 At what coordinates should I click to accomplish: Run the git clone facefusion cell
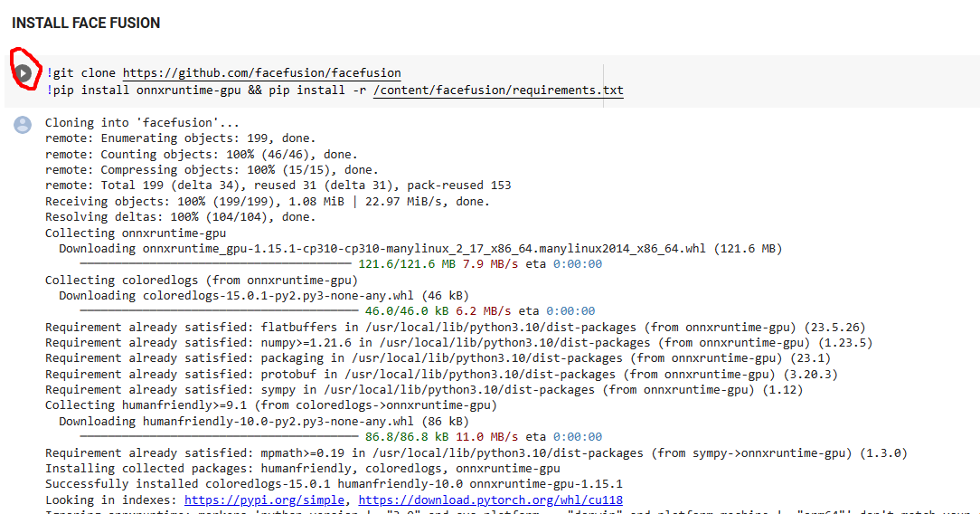pos(24,72)
